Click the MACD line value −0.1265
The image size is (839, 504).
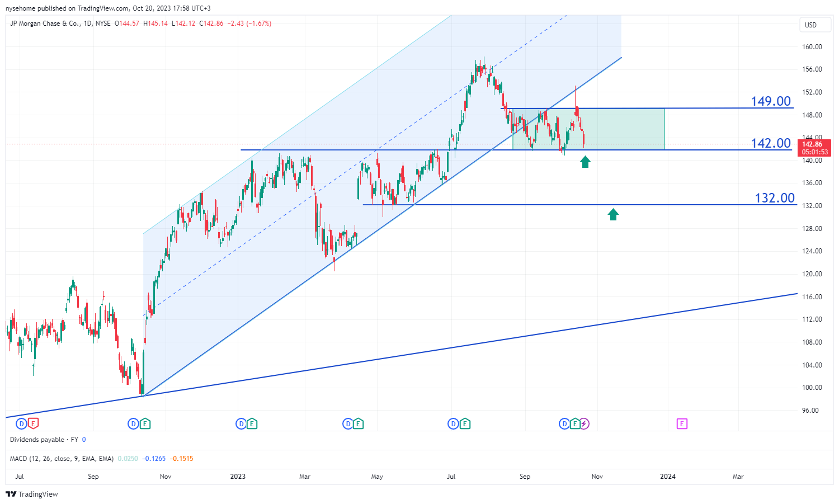(x=154, y=459)
